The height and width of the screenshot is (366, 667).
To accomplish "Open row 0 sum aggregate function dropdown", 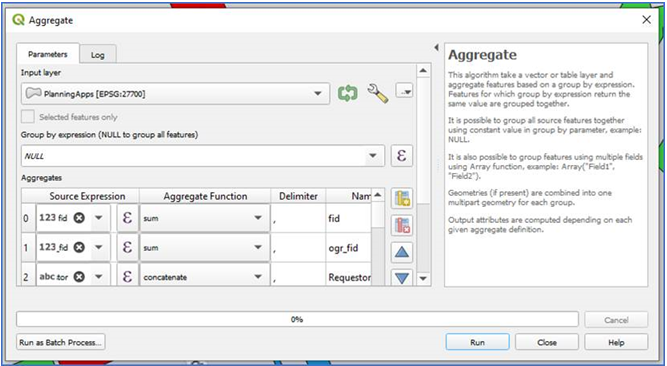I will point(205,218).
